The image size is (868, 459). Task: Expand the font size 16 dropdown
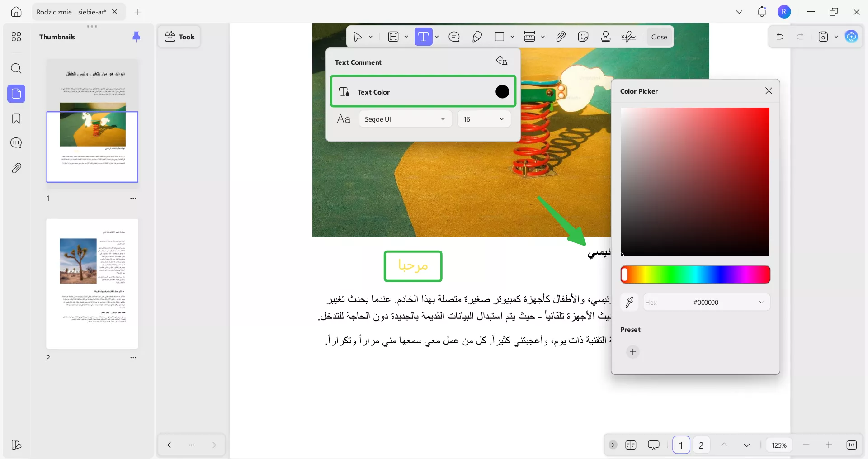484,119
